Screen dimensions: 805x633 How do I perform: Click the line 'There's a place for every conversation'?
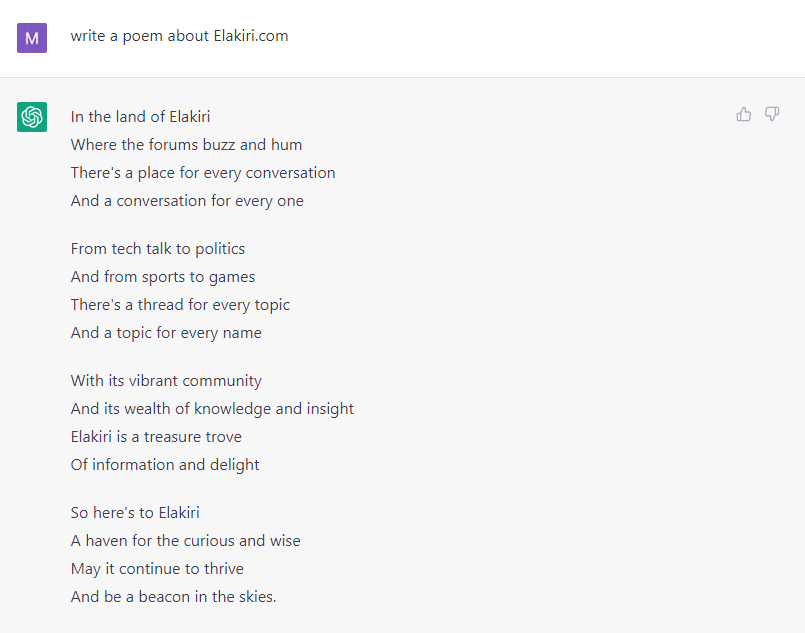coord(203,173)
